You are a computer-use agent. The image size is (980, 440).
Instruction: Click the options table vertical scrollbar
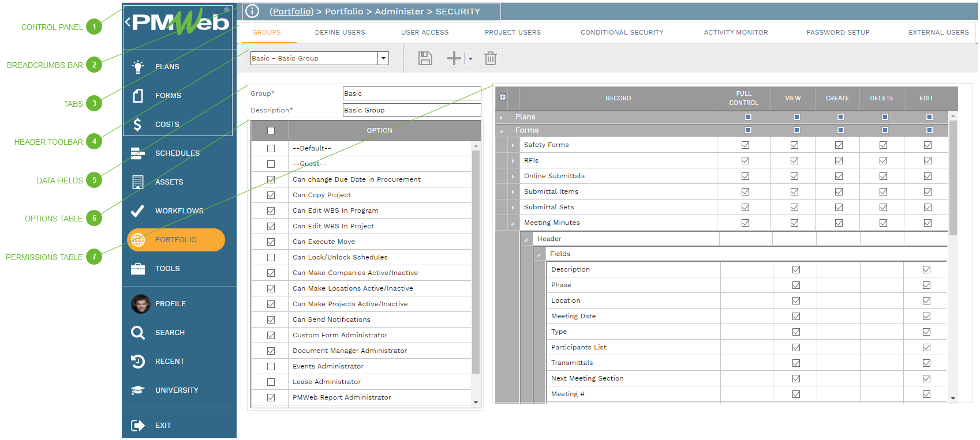coord(476,260)
